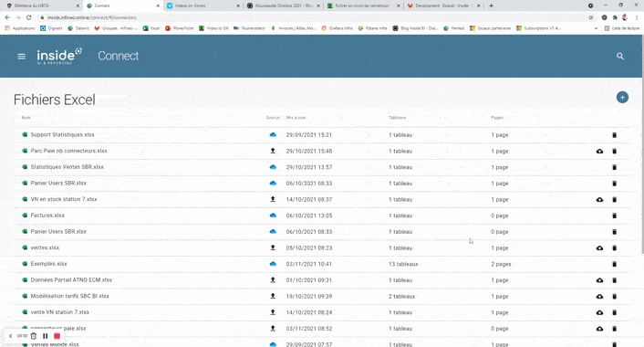Screen dimensions: 644x347
Task: Close the Connect browser tab
Action: (158, 5)
